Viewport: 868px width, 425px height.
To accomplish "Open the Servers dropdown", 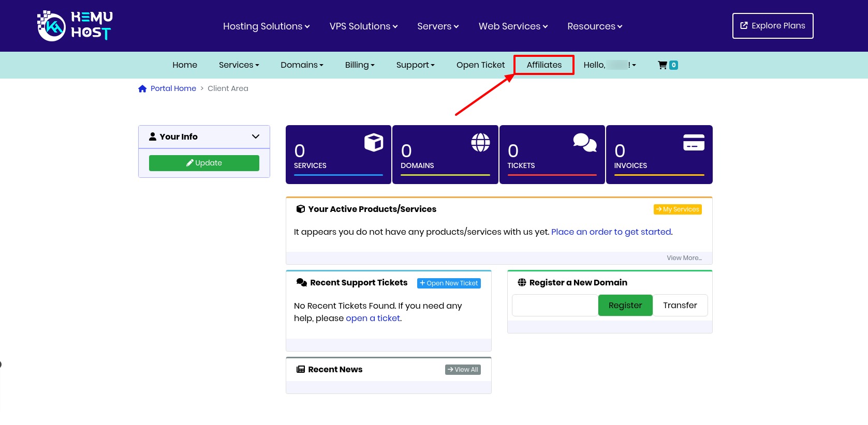I will click(438, 26).
